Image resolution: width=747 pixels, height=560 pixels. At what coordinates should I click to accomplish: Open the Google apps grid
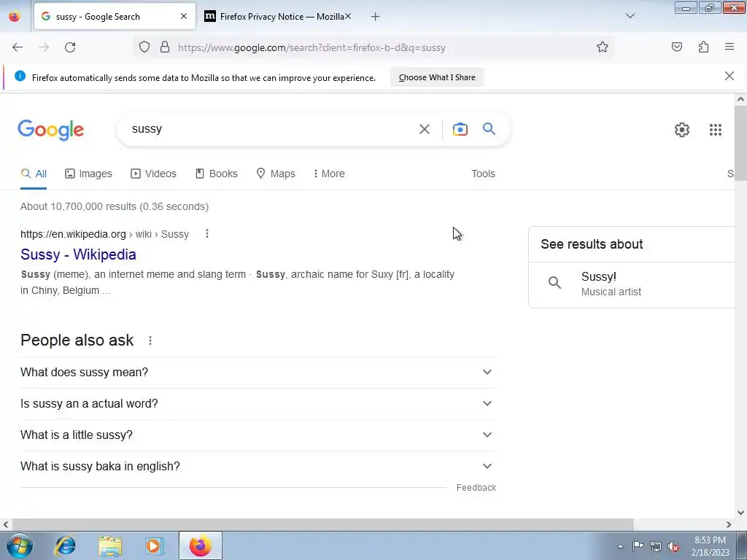coord(715,130)
